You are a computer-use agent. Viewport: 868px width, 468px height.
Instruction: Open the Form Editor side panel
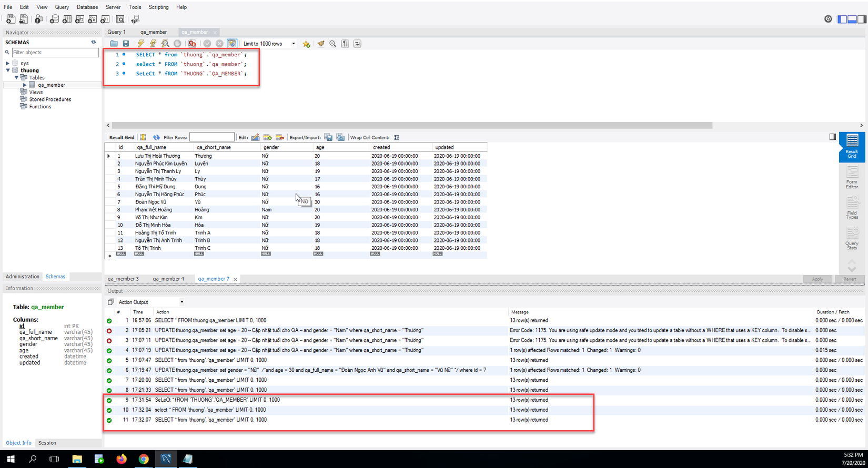(852, 177)
